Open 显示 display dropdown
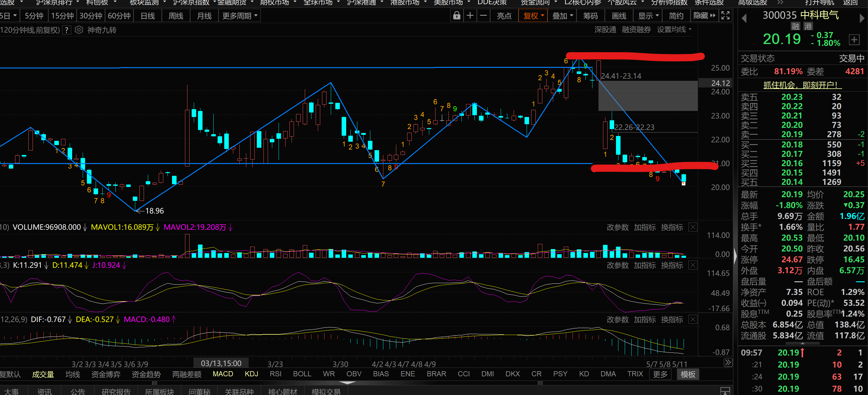Viewport: 868px width, 395px height. [648, 16]
